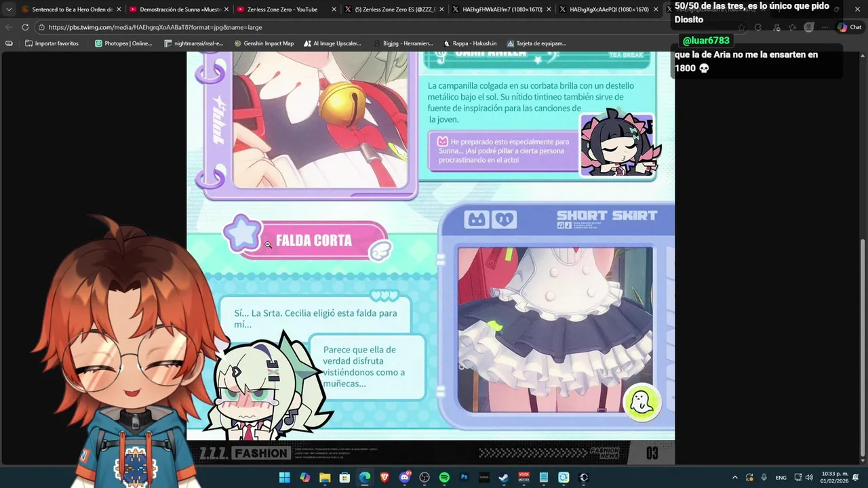Open Spotify from the taskbar
This screenshot has width=868, height=488.
click(444, 477)
